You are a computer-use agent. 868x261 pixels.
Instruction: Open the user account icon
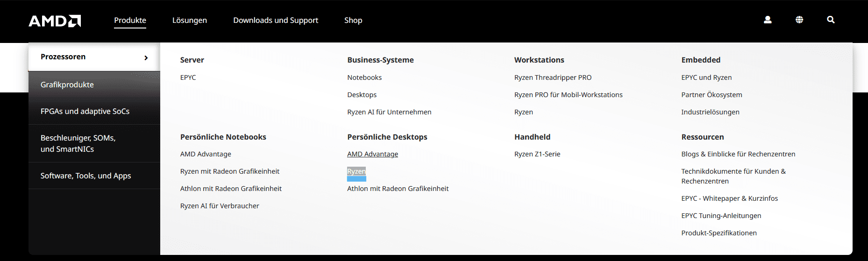coord(768,20)
